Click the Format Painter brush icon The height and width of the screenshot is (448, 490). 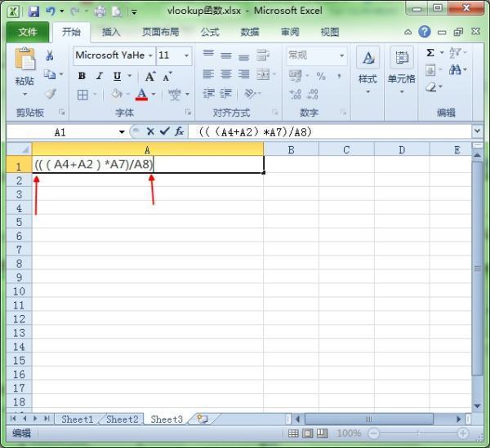[x=51, y=94]
